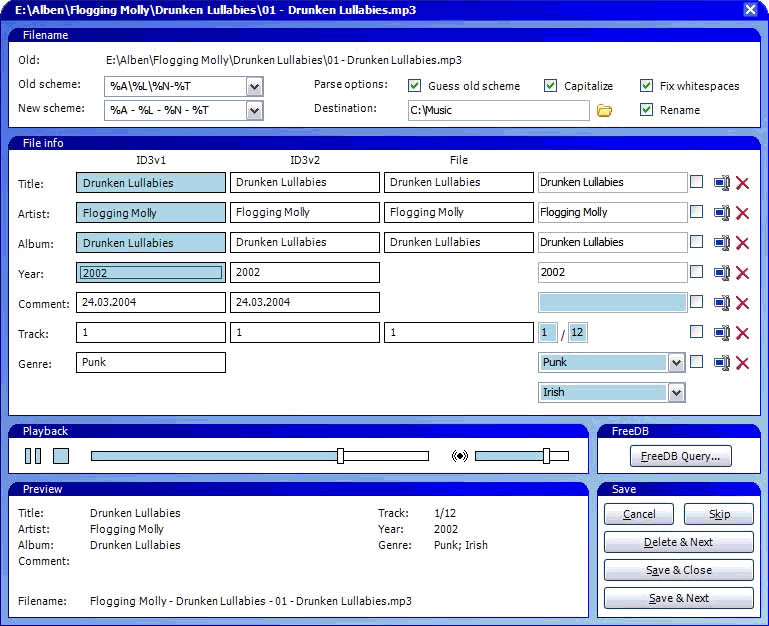769x626 pixels.
Task: Click the ID3v2 Comment field 24.03.2004
Action: [x=305, y=302]
